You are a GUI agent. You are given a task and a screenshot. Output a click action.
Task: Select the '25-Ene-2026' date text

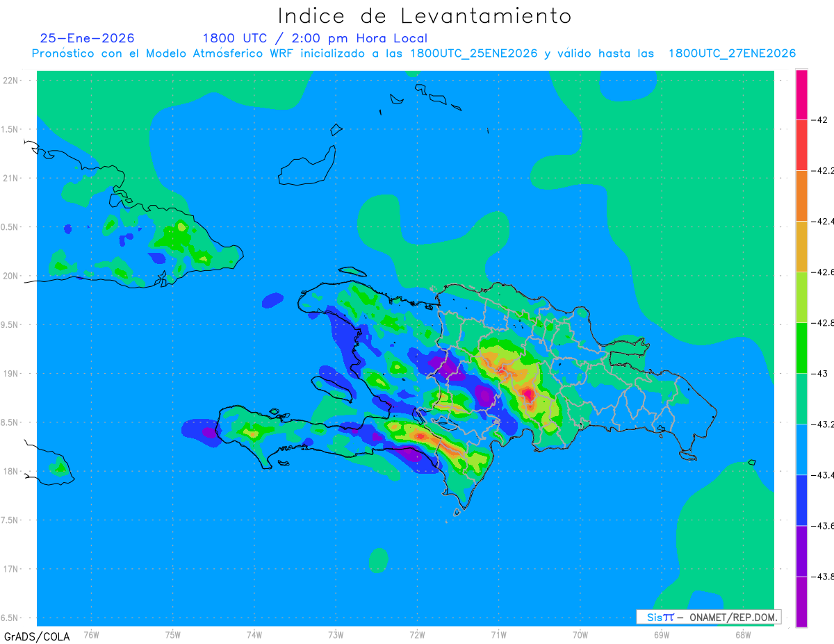88,38
